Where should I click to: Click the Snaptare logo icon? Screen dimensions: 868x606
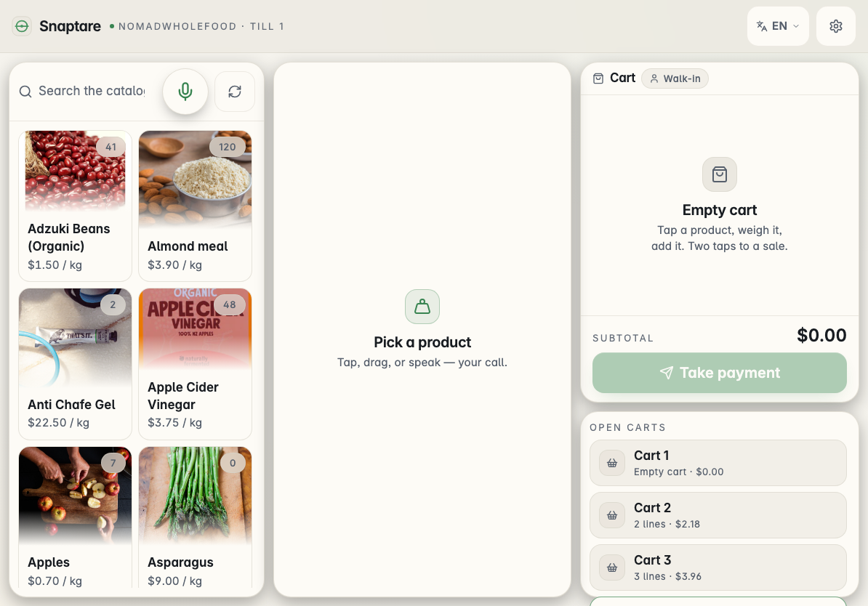click(22, 26)
